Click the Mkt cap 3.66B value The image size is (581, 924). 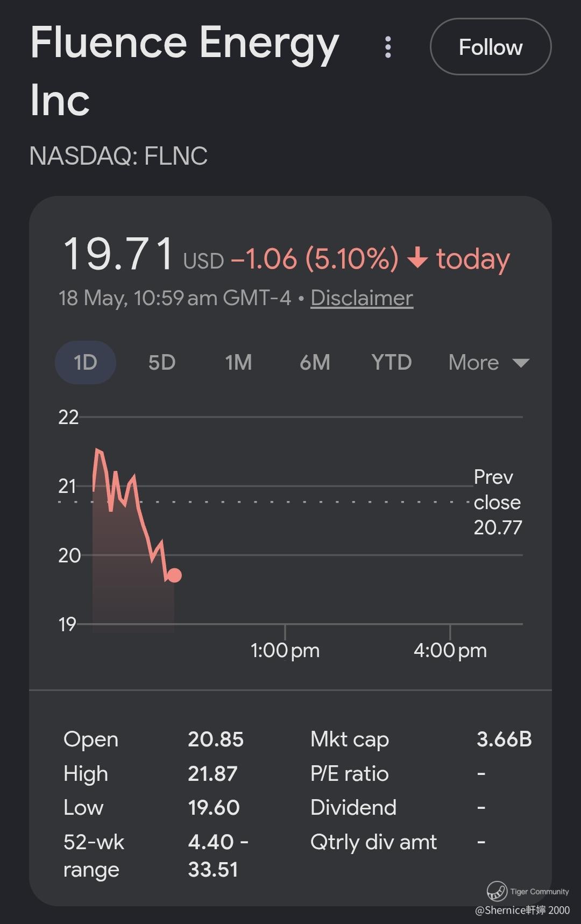504,739
